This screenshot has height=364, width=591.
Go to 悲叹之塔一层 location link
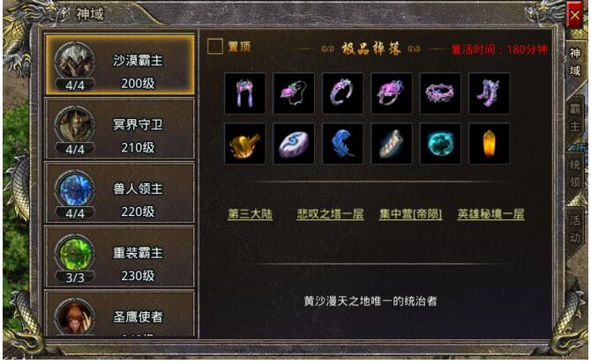click(330, 214)
